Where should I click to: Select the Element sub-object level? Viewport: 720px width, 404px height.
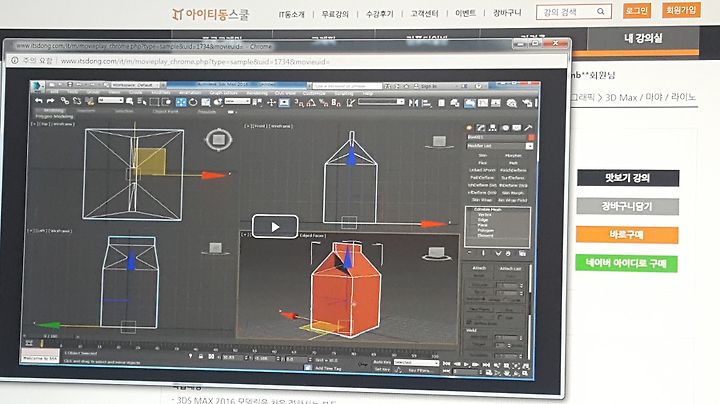(485, 236)
